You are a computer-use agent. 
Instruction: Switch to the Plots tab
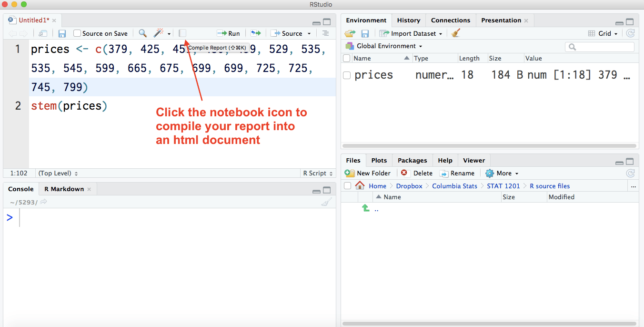pyautogui.click(x=379, y=161)
